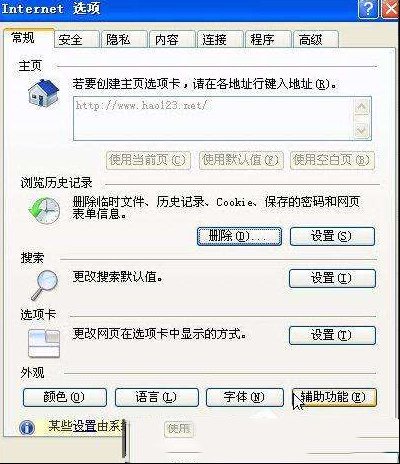Follow the 设置 link in info bar
This screenshot has width=400, height=464.
(85, 427)
